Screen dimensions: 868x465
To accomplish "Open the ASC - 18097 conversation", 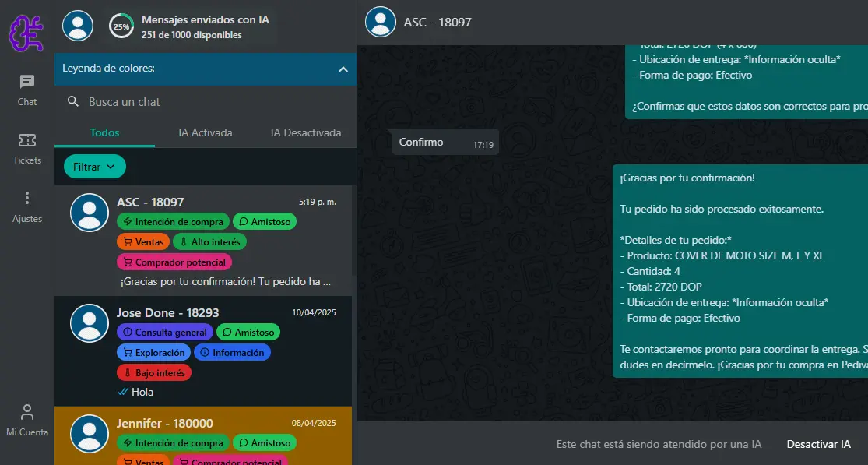I will (x=203, y=241).
